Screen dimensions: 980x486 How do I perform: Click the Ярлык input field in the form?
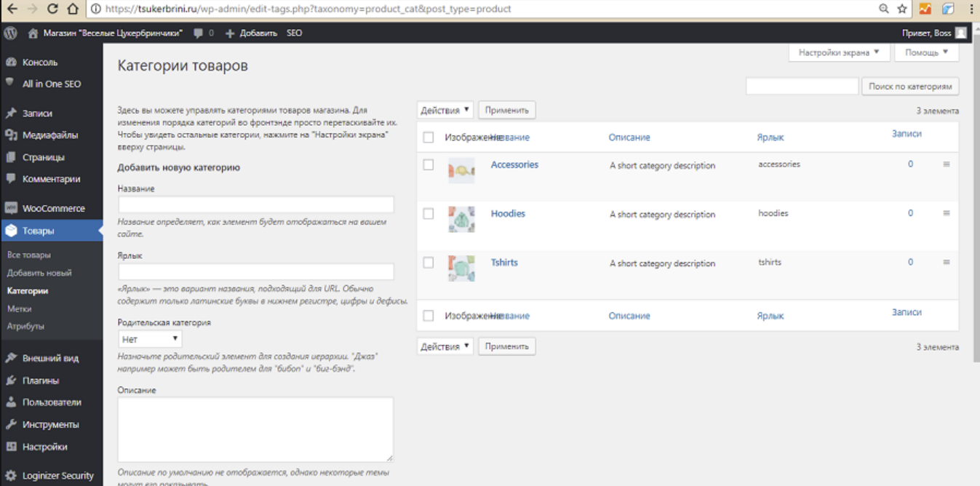click(x=256, y=271)
